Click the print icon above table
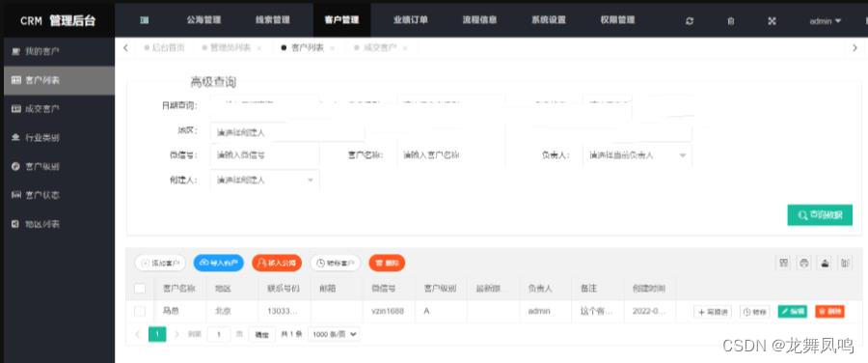The height and width of the screenshot is (363, 868). point(804,264)
